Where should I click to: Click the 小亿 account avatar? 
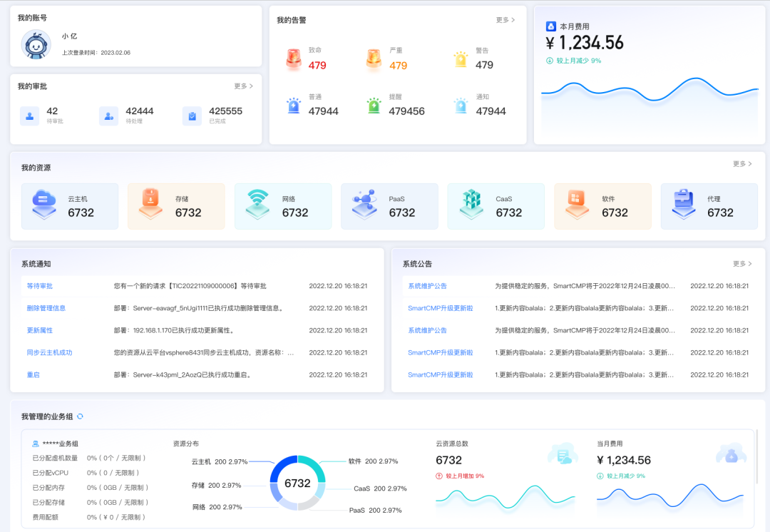coord(36,45)
